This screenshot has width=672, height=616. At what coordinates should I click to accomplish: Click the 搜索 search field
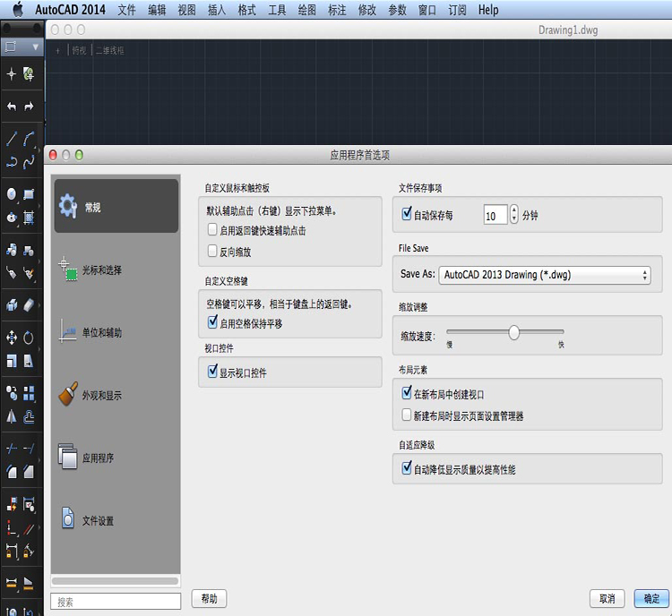tap(116, 602)
